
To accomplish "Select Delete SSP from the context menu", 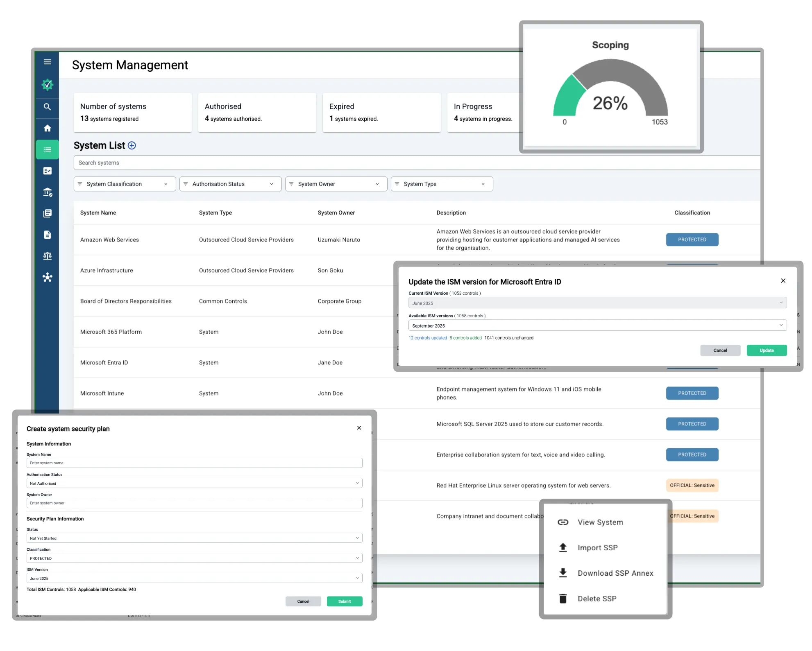I will coord(597,599).
